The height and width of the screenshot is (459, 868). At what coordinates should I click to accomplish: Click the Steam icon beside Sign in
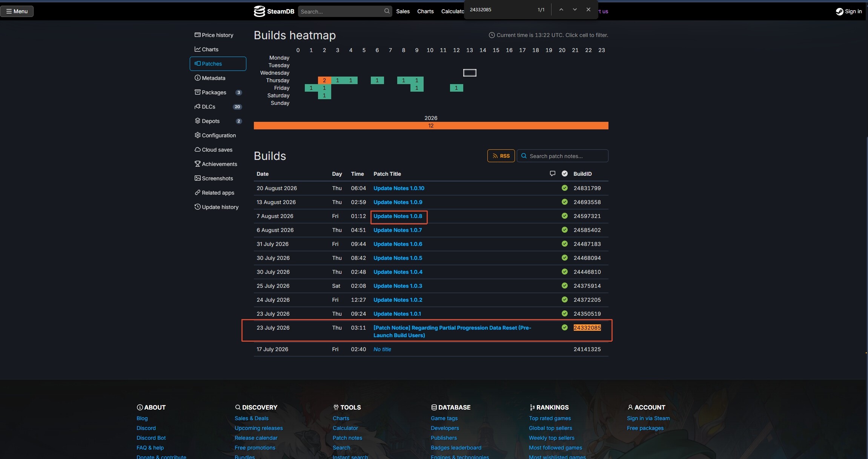point(839,11)
